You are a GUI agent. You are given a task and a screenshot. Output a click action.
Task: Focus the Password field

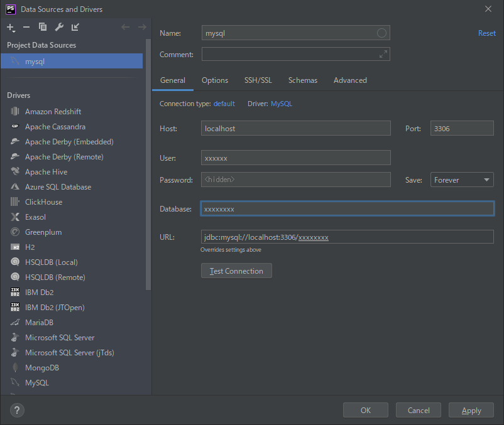(296, 180)
